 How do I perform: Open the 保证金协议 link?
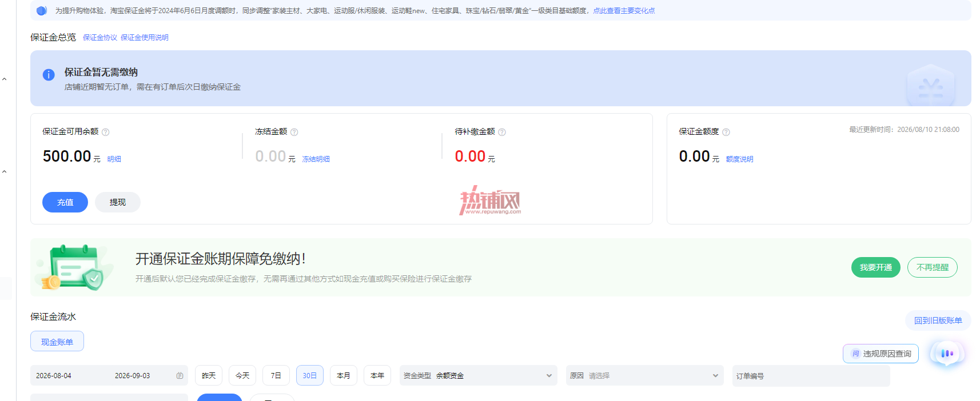100,38
